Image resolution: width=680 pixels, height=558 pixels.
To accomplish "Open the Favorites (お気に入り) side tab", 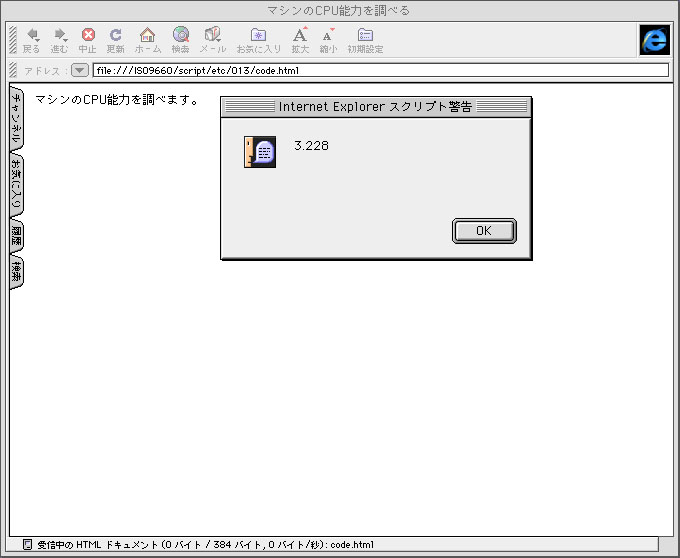I will coord(16,185).
